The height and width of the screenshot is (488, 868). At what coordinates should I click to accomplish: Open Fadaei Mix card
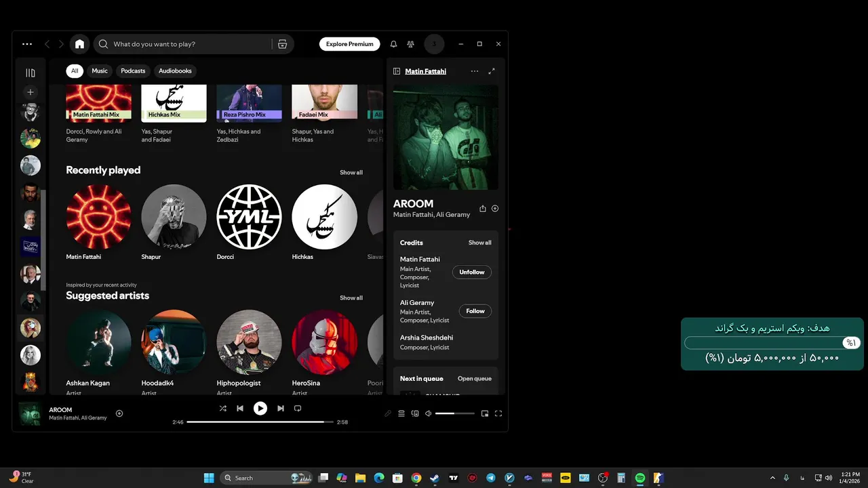pyautogui.click(x=324, y=114)
